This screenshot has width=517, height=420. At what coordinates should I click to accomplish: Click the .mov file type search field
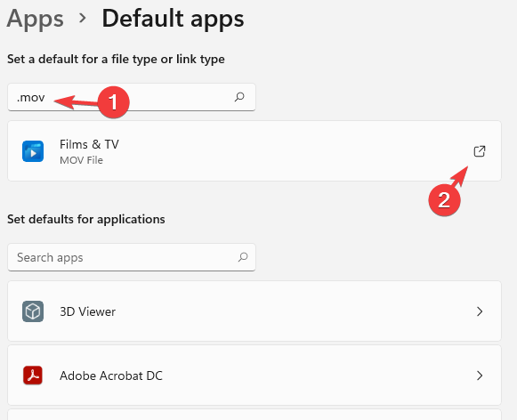coord(132,97)
